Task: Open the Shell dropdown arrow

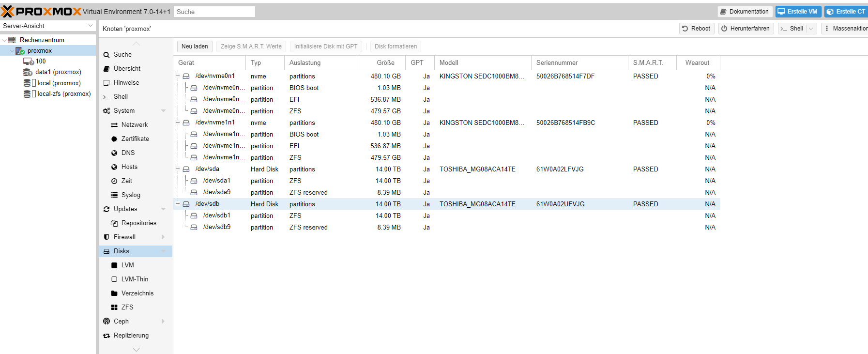Action: click(x=811, y=29)
